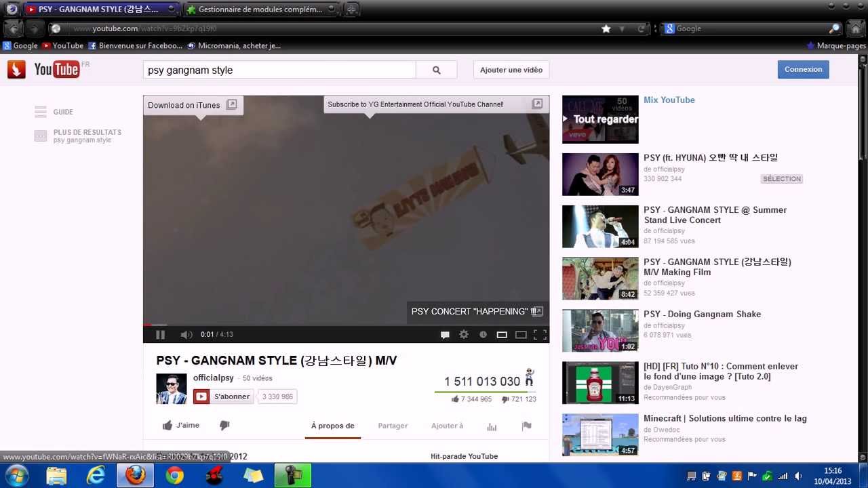The image size is (868, 488).
Task: Open PSY CONCERT "HAPPENING" annotation
Action: coord(477,311)
